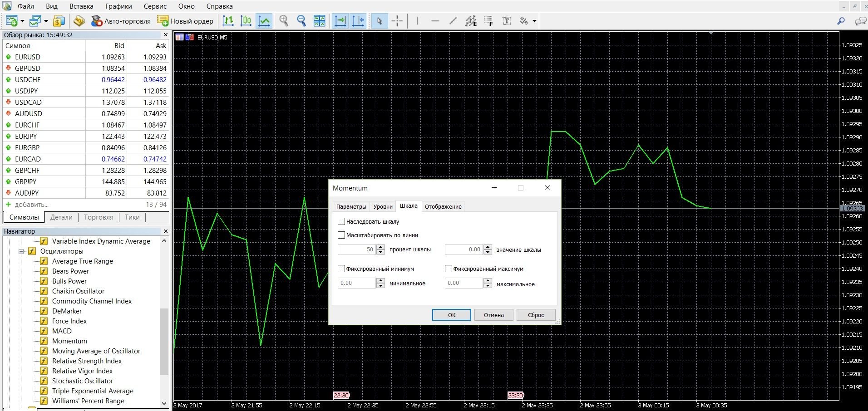Toggle the Авто-торговля button
The width and height of the screenshot is (868, 411).
pyautogui.click(x=121, y=21)
